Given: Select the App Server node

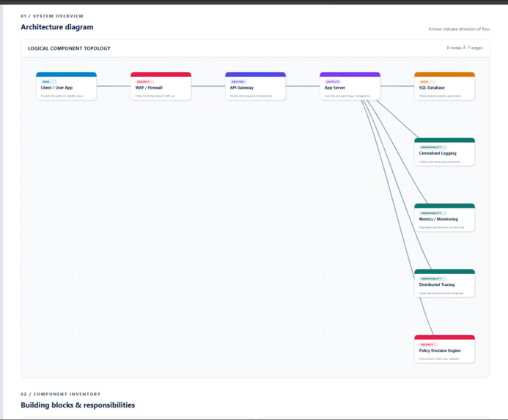Looking at the screenshot, I should click(x=350, y=86).
